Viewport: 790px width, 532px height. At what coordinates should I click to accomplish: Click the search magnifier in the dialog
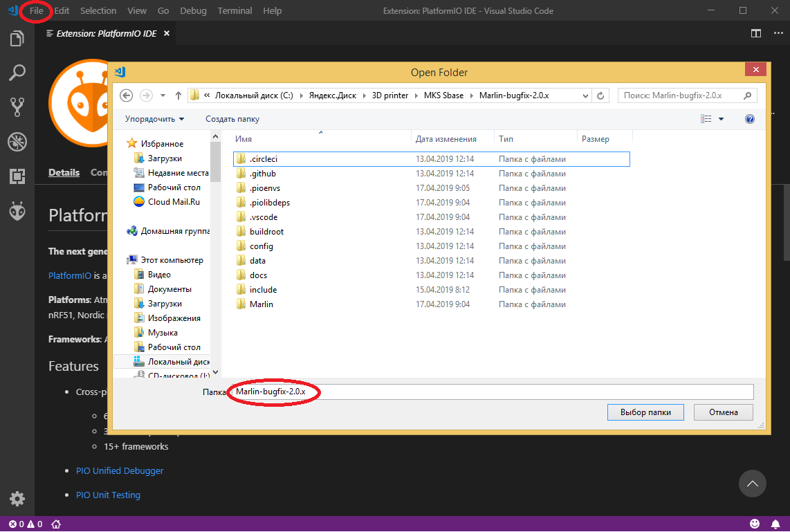[748, 95]
